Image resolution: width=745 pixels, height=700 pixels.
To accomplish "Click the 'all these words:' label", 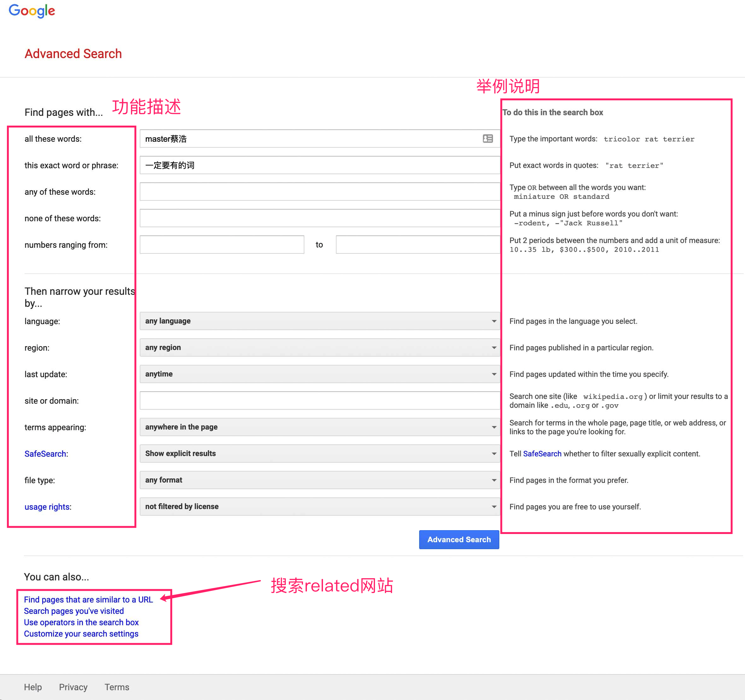I will pos(53,139).
